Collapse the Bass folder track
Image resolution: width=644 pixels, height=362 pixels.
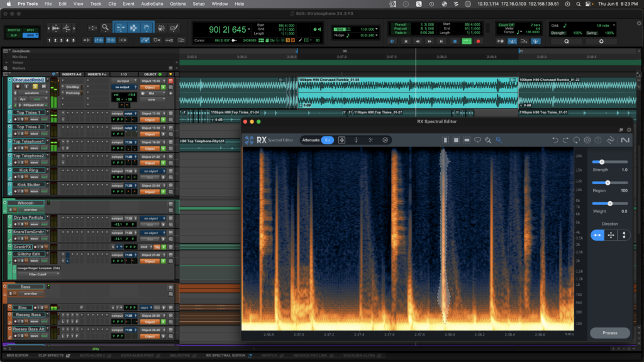[4, 287]
